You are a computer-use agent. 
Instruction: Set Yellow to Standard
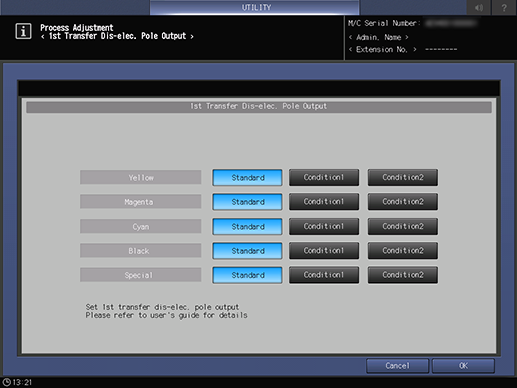point(247,177)
